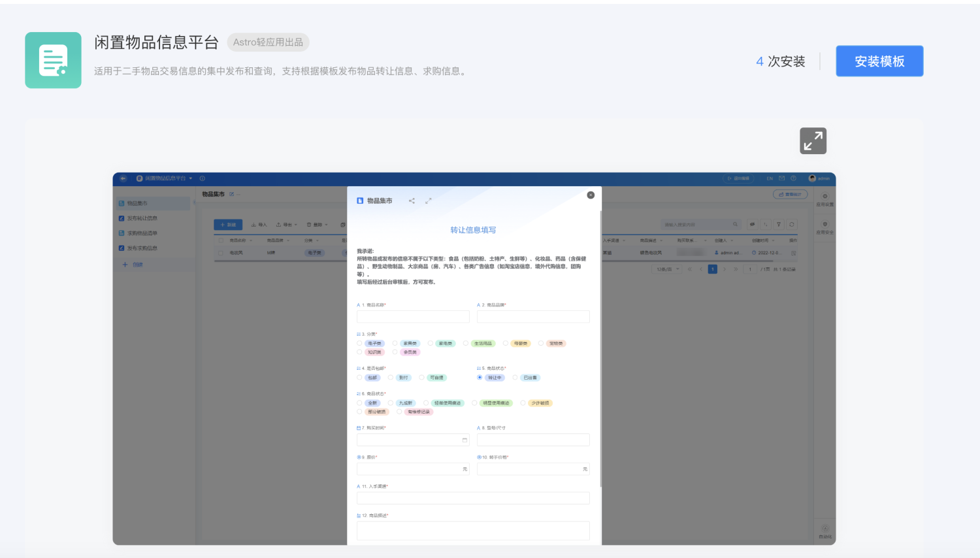The image size is (980, 558).
Task: Open 应用设置 gear icon in right panel
Action: [825, 197]
